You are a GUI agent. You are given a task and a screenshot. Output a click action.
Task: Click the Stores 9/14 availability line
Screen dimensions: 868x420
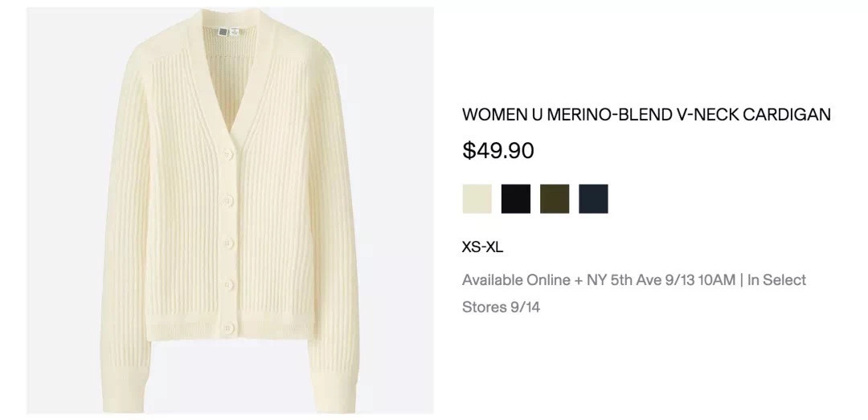[501, 307]
